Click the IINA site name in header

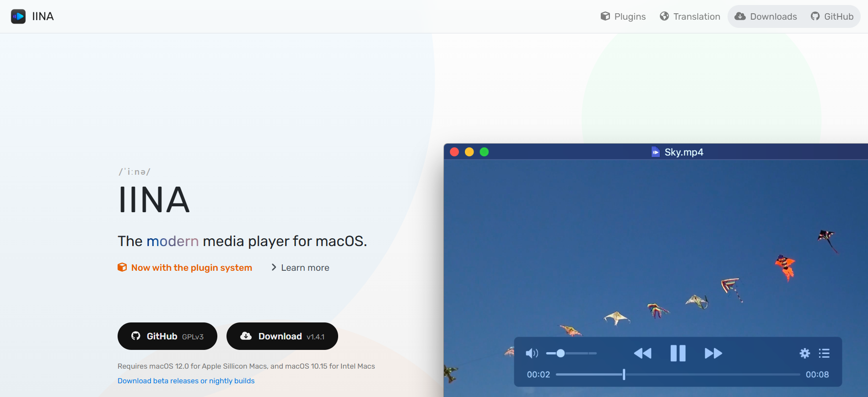[x=43, y=16]
